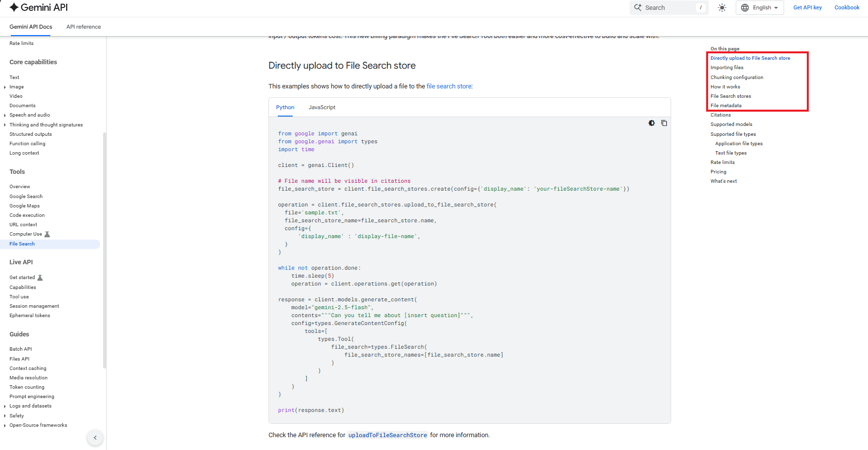Image resolution: width=868 pixels, height=450 pixels.
Task: Open the API reference tab
Action: tap(83, 27)
